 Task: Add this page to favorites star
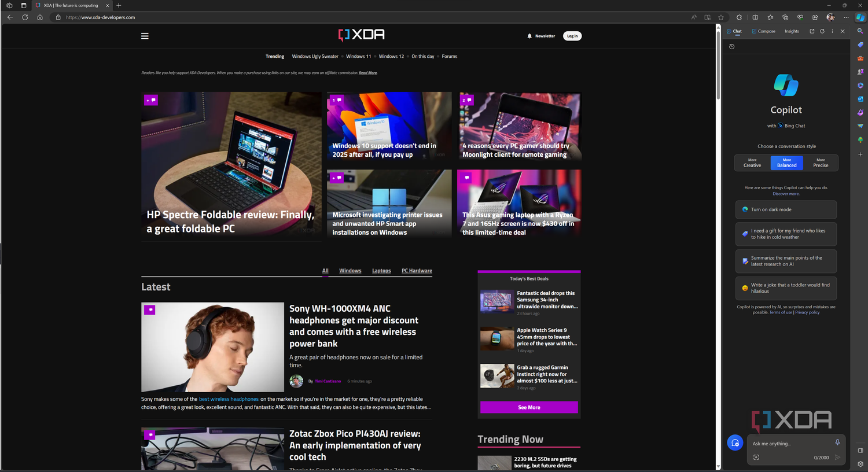(x=721, y=17)
